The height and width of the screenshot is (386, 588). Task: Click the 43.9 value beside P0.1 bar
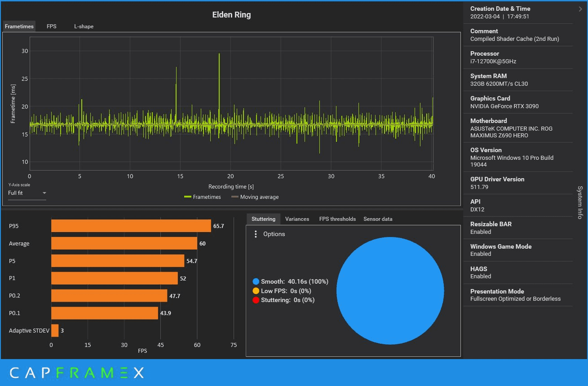click(x=166, y=313)
